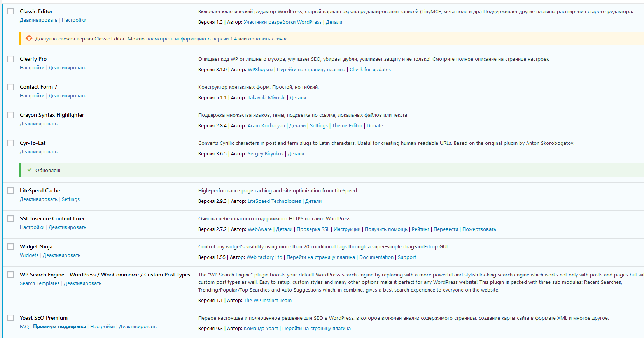The height and width of the screenshot is (338, 644).
Task: View Classic Editor Детали
Action: tap(334, 22)
